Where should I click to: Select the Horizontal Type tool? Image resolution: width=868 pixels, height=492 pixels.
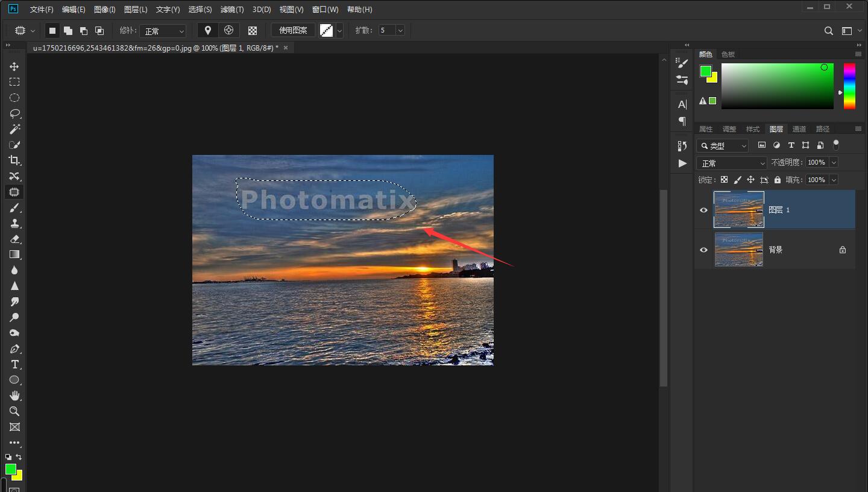[x=14, y=364]
